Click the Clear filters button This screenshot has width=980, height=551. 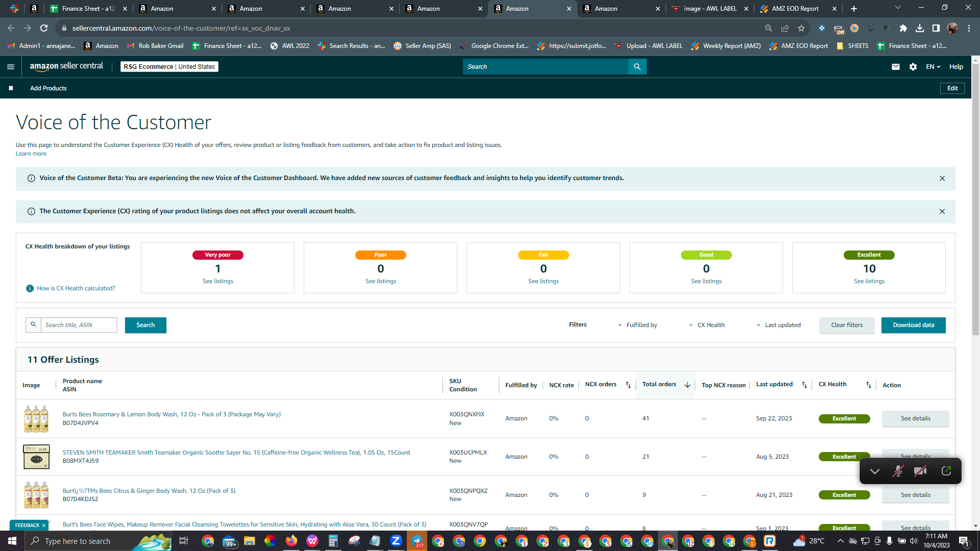click(847, 325)
